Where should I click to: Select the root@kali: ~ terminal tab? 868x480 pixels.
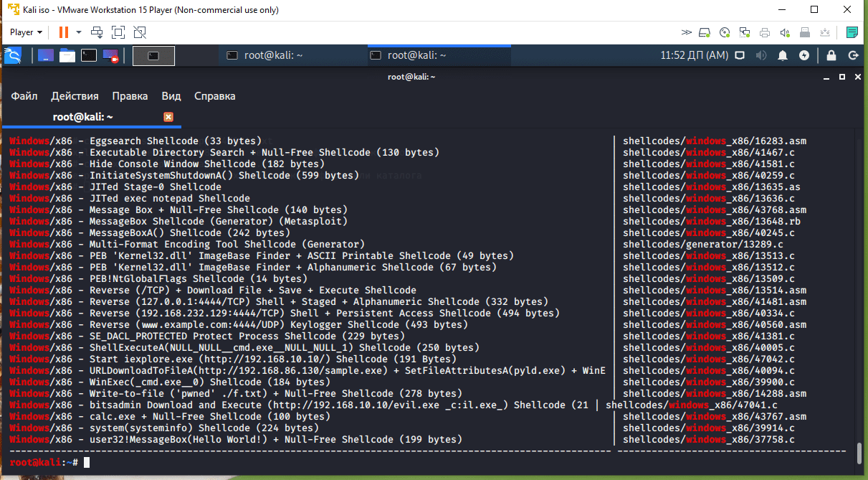pyautogui.click(x=83, y=117)
